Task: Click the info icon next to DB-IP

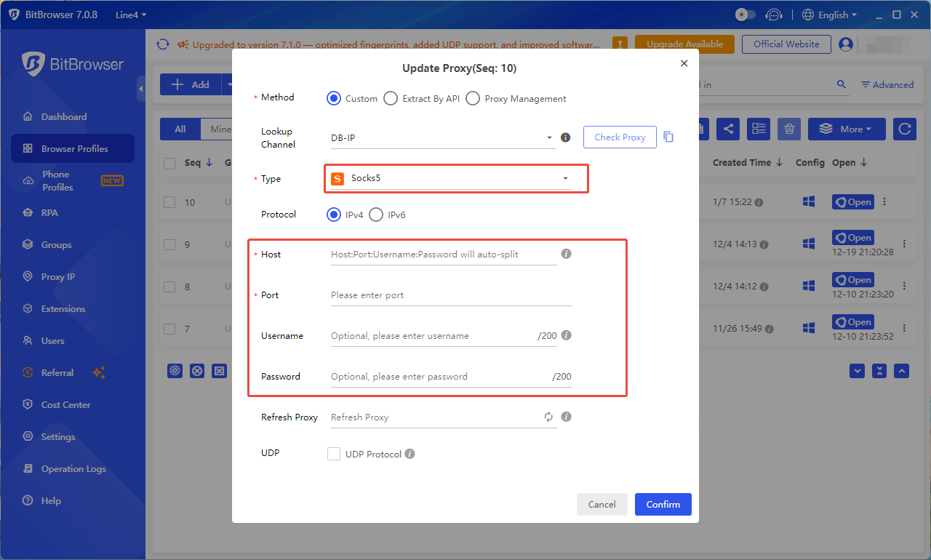Action: point(566,137)
